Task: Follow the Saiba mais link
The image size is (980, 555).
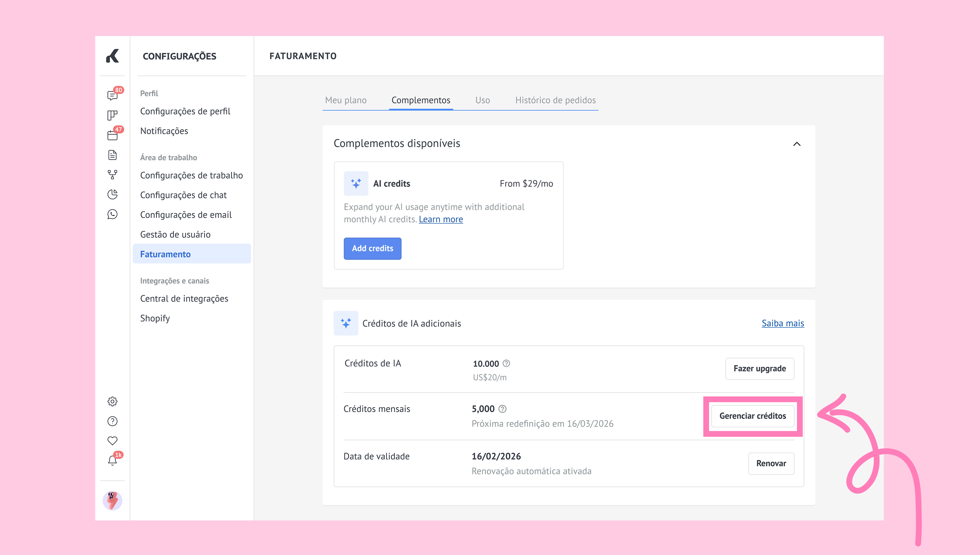Action: point(783,323)
